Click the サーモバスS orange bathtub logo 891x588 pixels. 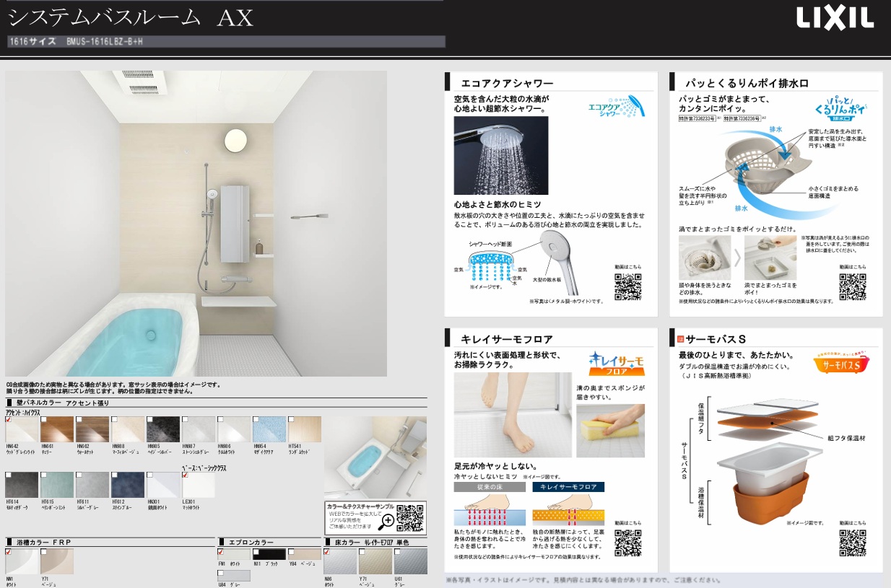point(843,363)
